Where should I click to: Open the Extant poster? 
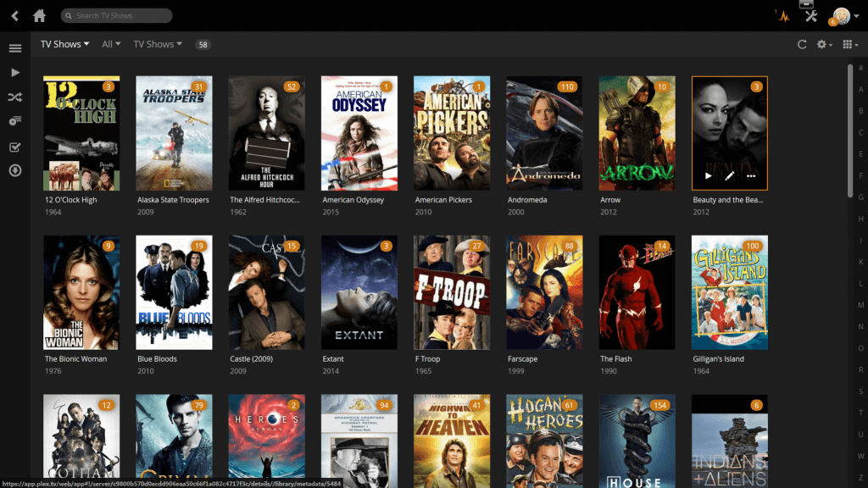(359, 292)
